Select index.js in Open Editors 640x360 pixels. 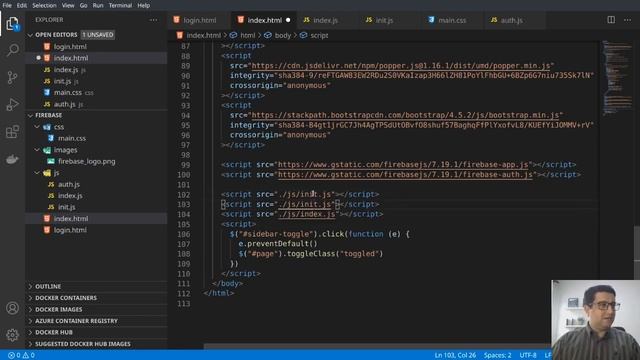(x=96, y=70)
